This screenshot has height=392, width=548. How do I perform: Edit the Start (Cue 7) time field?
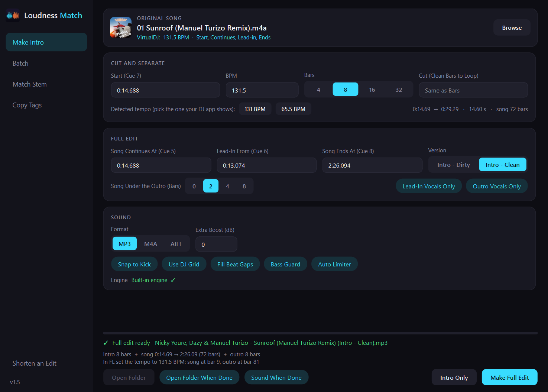point(165,90)
